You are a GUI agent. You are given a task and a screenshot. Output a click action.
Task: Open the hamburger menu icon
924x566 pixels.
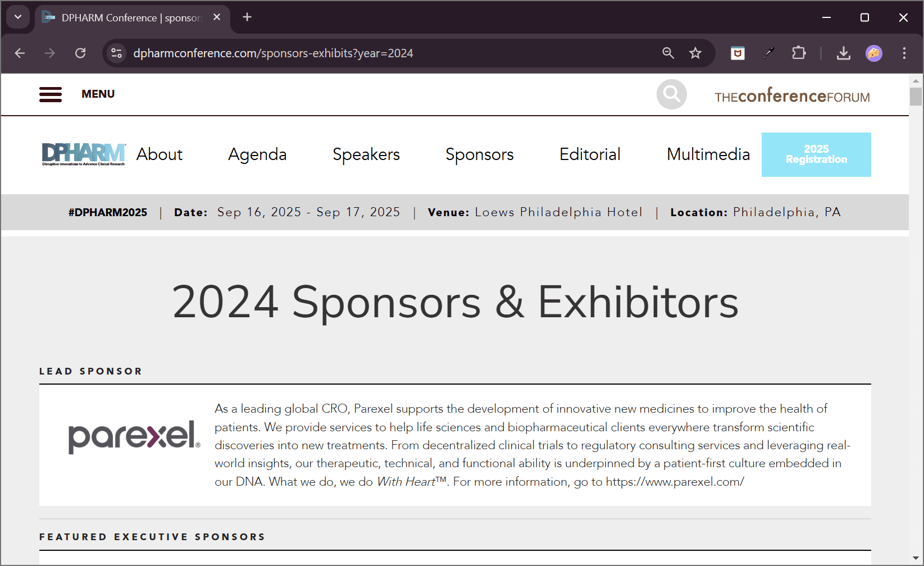point(51,94)
